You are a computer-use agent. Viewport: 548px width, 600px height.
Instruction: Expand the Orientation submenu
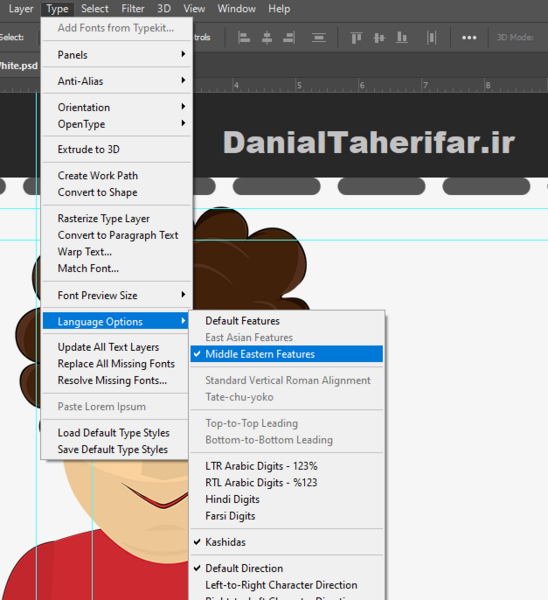click(116, 107)
